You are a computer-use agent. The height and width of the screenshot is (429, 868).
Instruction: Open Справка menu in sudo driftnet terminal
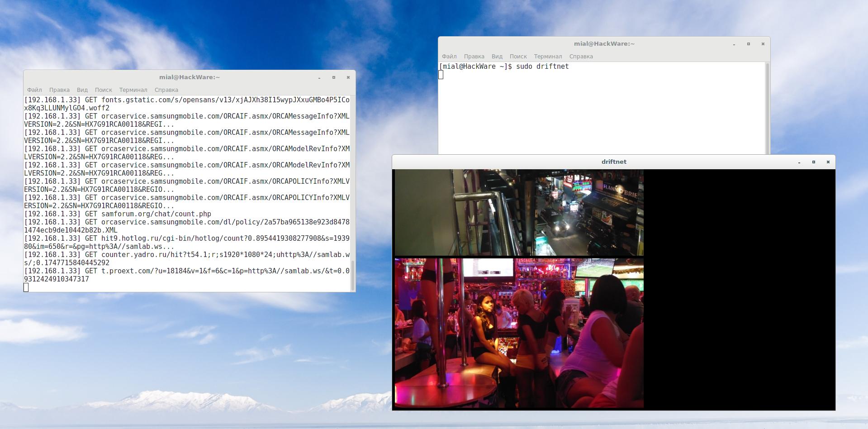click(x=581, y=57)
